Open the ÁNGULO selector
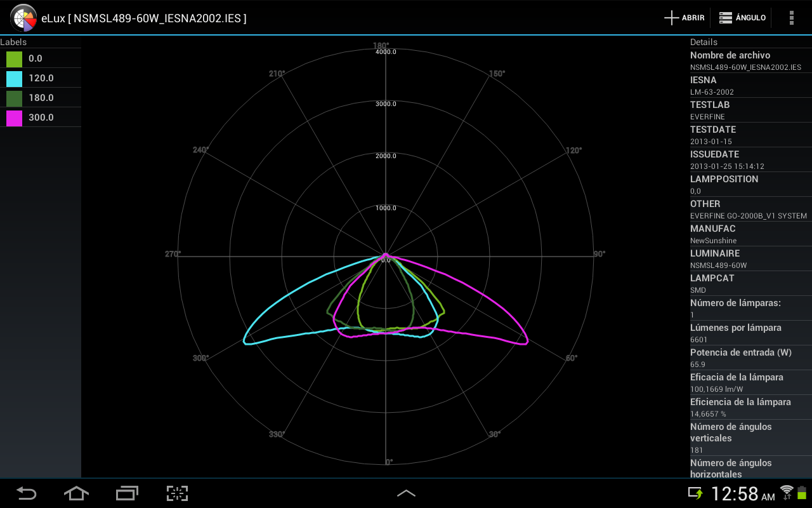The width and height of the screenshot is (812, 508). coord(742,17)
